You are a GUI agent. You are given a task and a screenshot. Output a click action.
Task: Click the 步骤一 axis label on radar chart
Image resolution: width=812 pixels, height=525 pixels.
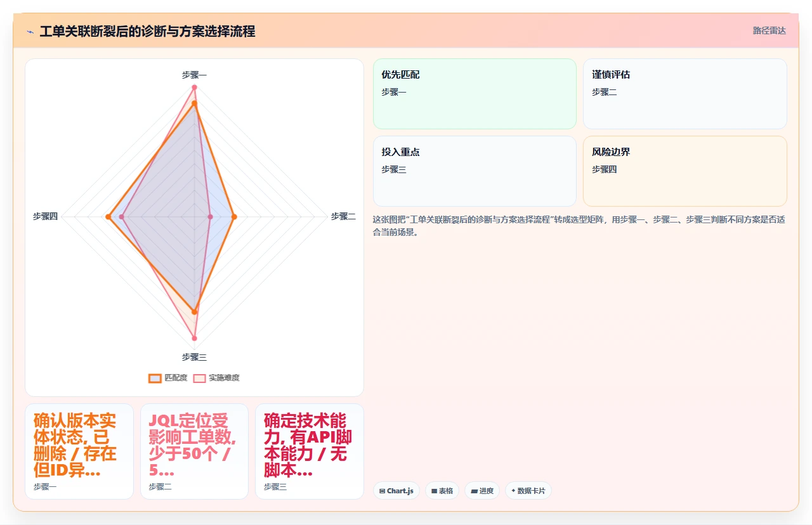[194, 75]
